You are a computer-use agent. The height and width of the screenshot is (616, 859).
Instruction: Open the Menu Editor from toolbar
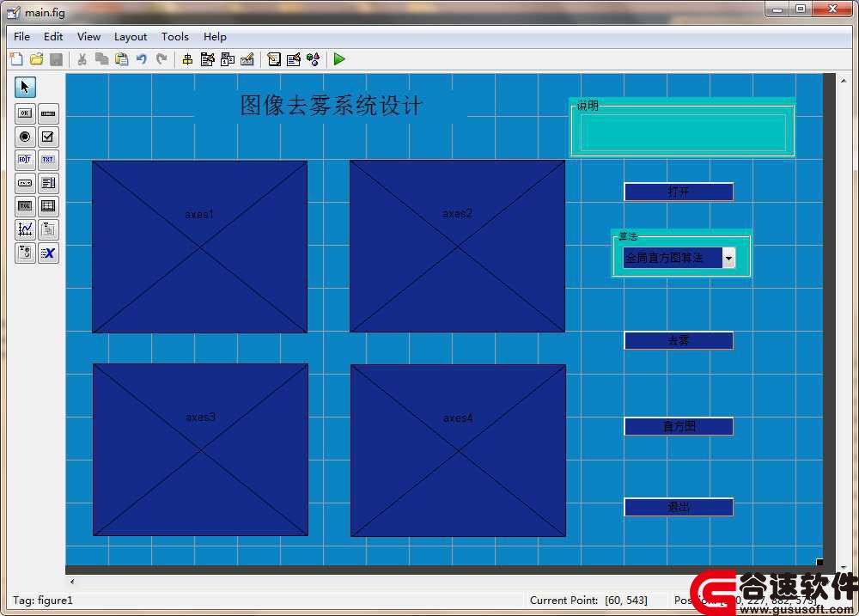click(x=207, y=59)
